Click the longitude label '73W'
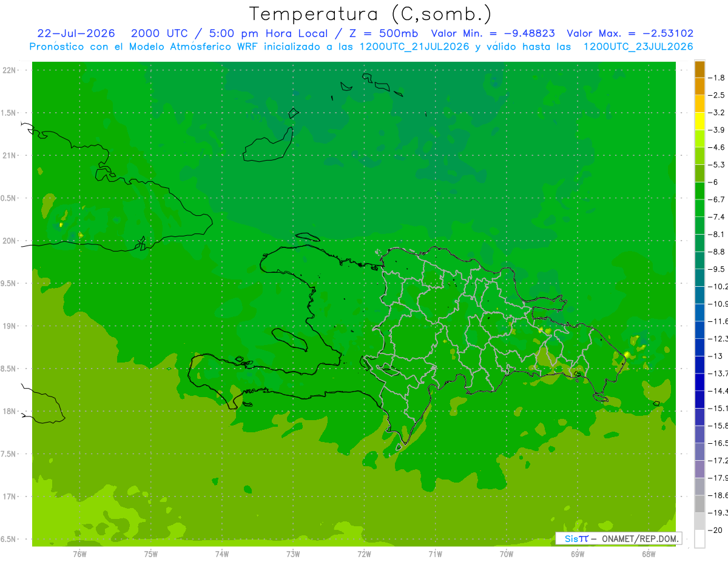The height and width of the screenshot is (562, 728). click(293, 554)
